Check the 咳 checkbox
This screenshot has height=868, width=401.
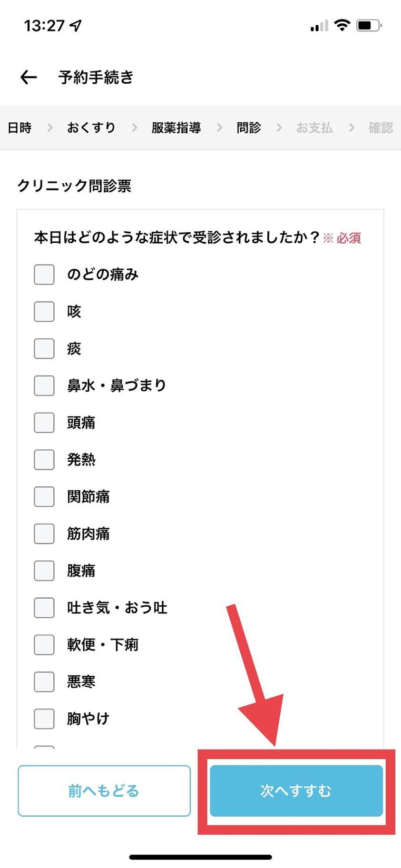coord(44,312)
